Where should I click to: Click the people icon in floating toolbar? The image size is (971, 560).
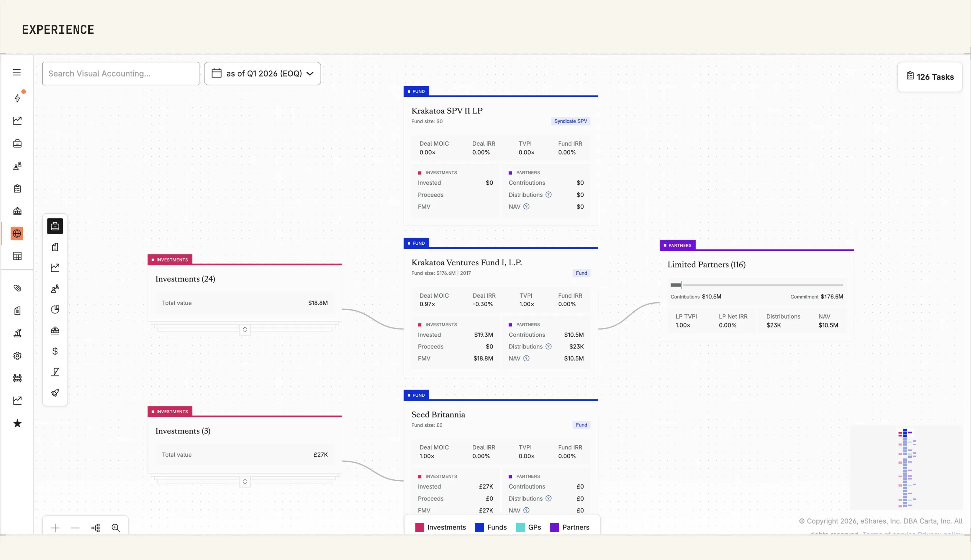tap(55, 288)
